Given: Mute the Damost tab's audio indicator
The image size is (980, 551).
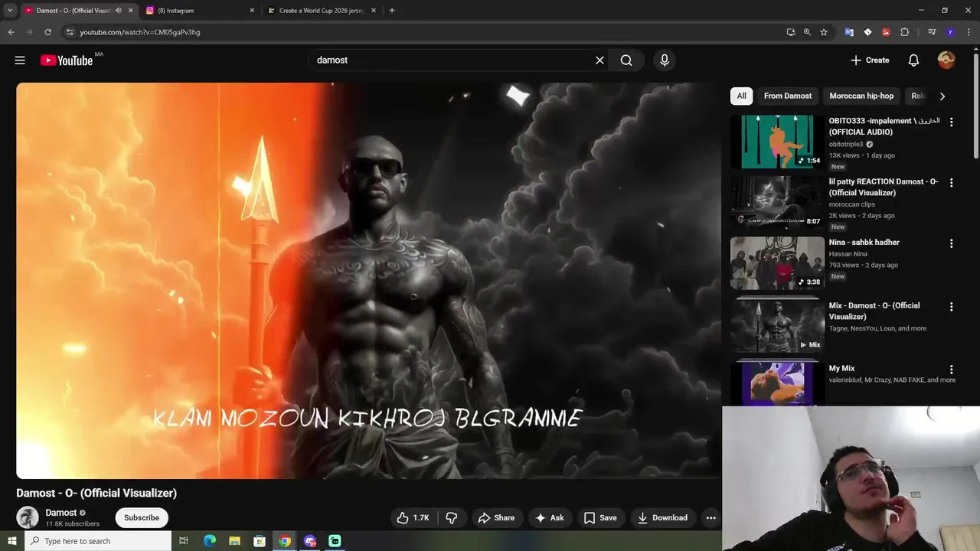Looking at the screenshot, I should (x=118, y=11).
